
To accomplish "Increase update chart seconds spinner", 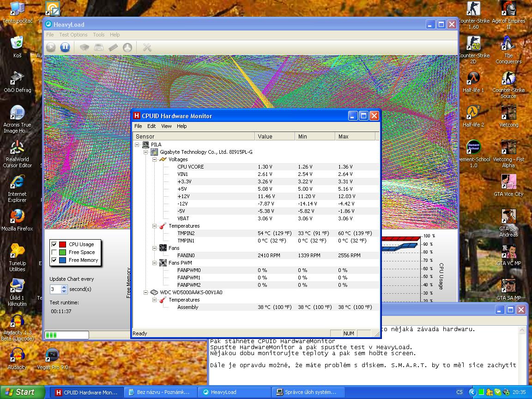I will coord(64,287).
